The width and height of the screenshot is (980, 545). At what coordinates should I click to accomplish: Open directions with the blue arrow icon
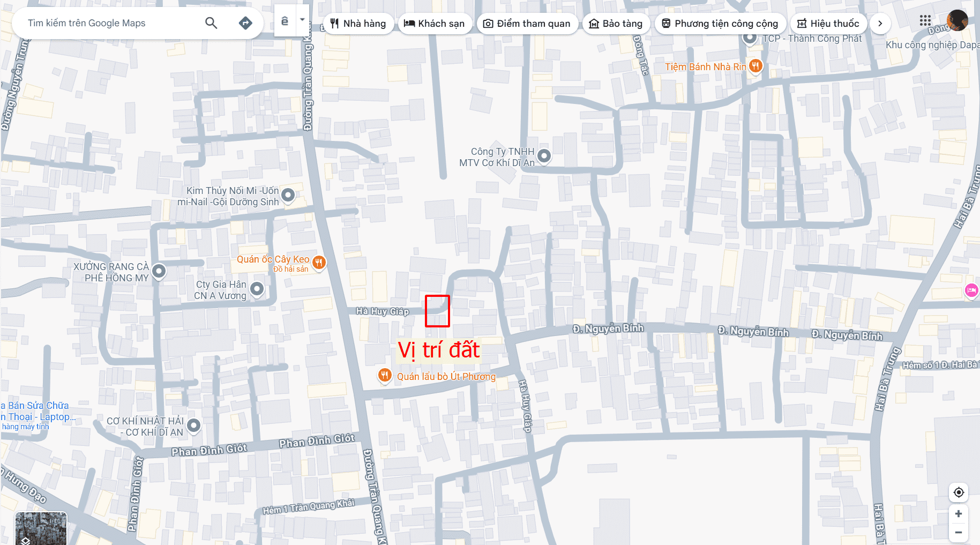(245, 23)
